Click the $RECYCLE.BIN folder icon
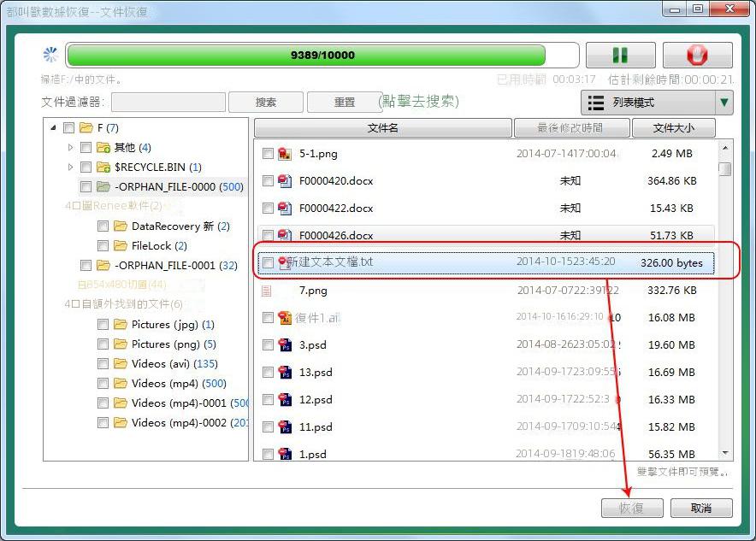This screenshot has width=756, height=541. pos(103,168)
